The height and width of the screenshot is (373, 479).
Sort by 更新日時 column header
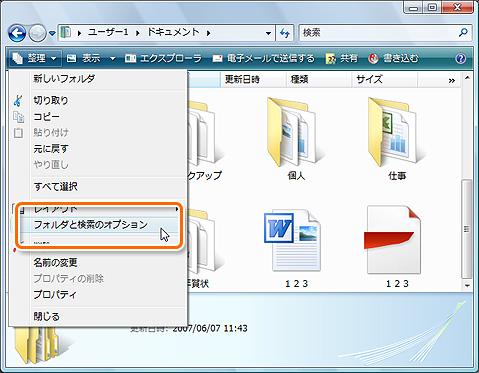pos(253,80)
